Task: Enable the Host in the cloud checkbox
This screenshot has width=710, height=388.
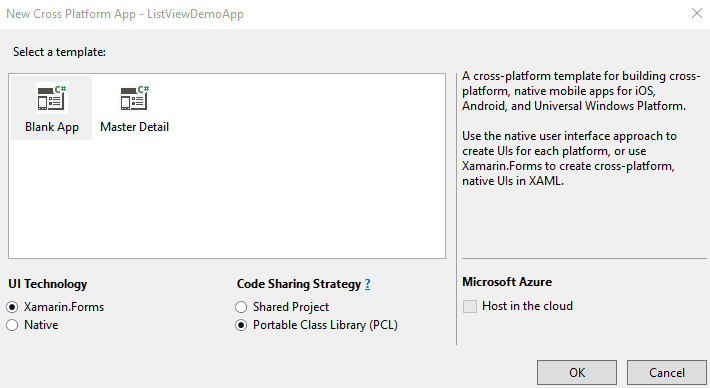Action: 470,307
